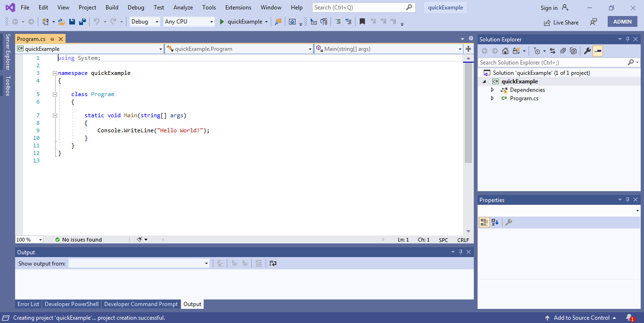Click the Undo arrow icon

[x=97, y=22]
